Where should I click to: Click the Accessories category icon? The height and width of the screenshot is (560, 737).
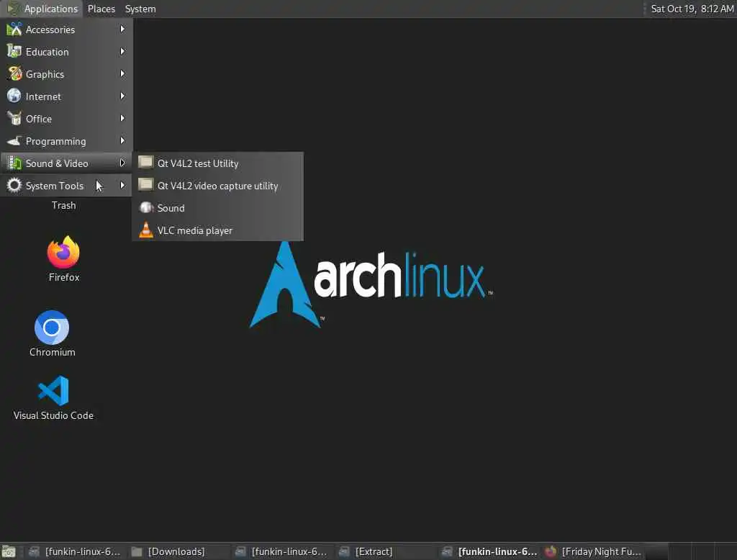[14, 30]
